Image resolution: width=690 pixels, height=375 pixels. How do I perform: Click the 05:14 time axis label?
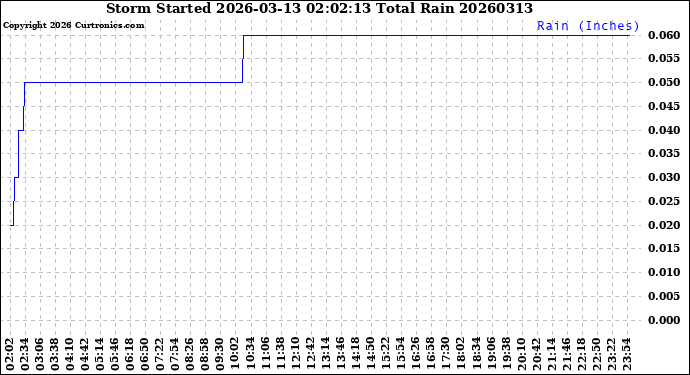tap(100, 354)
